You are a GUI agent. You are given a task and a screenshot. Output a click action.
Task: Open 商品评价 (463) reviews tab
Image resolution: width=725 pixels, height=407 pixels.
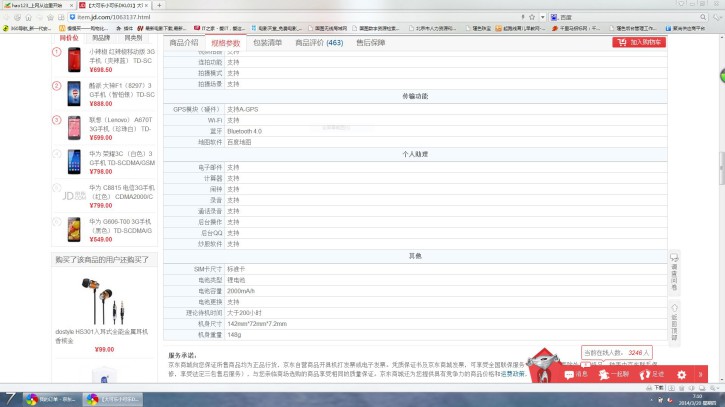[319, 43]
